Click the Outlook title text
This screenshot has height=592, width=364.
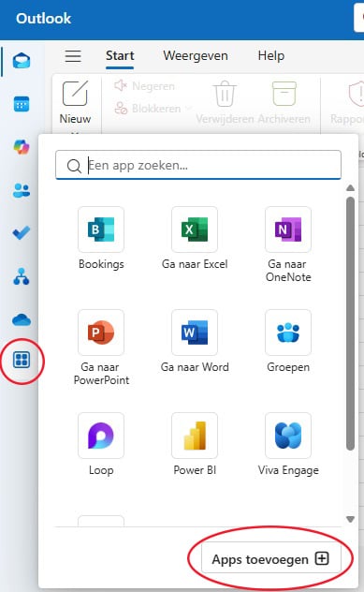pyautogui.click(x=43, y=18)
